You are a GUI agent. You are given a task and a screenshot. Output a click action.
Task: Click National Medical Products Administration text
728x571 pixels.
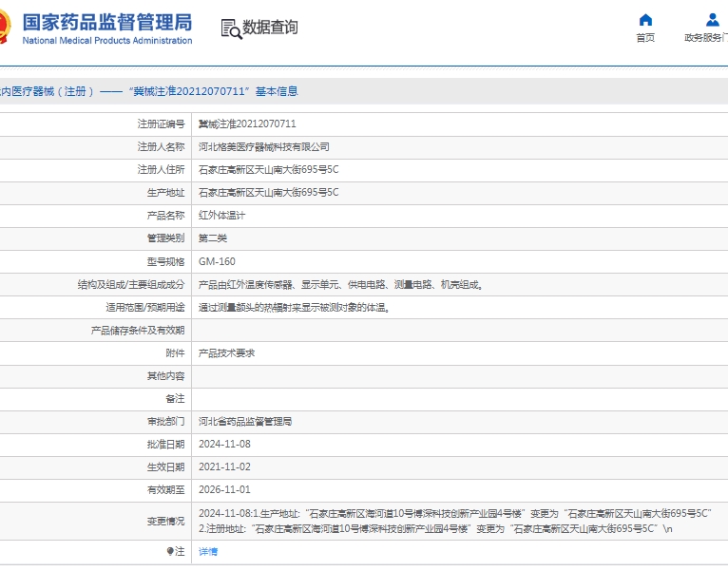point(107,41)
